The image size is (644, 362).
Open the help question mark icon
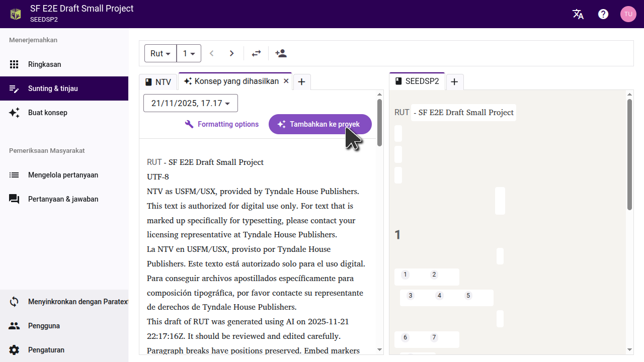[603, 14]
